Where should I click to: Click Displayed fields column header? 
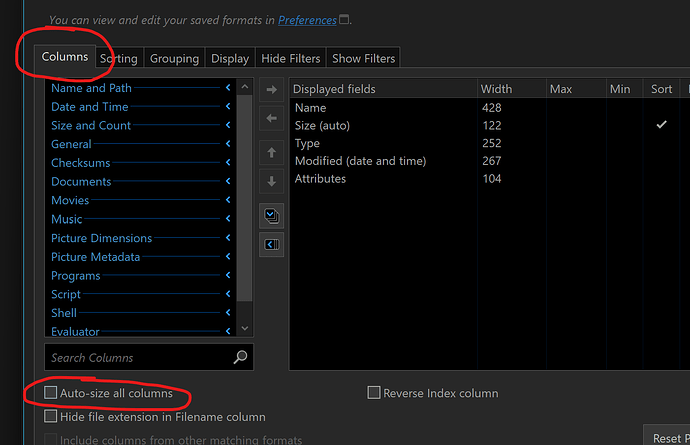[383, 89]
